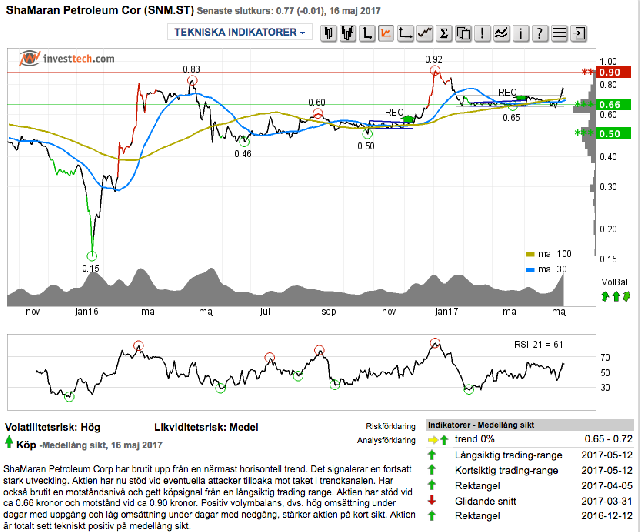Viewport: 640px width, 532px height.
Task: Click the VolBal label
Action: (x=614, y=282)
